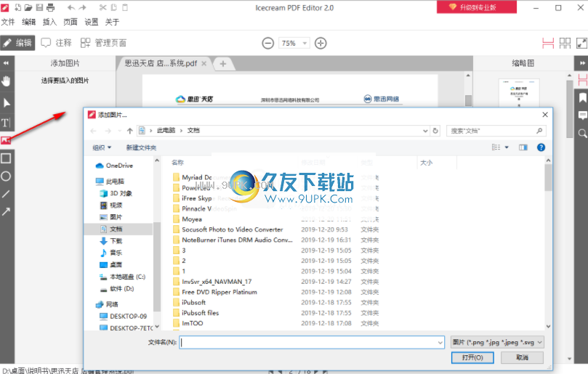588x374 pixels.
Task: Click the print icon
Action: point(51,7)
